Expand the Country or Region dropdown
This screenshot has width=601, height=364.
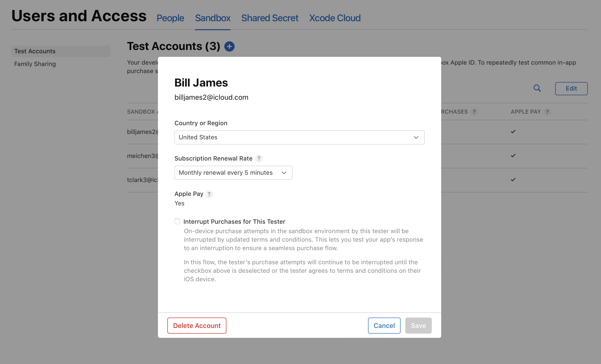click(x=299, y=137)
